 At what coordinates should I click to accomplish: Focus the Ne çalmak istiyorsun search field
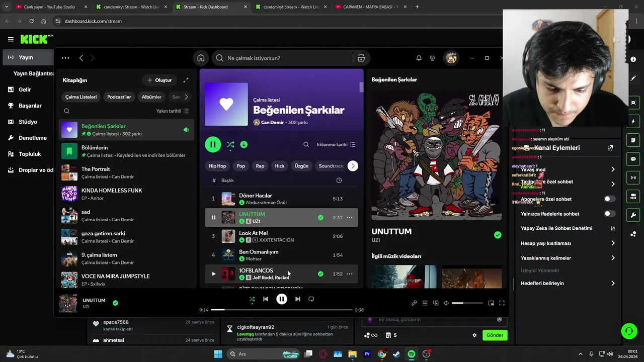284,58
